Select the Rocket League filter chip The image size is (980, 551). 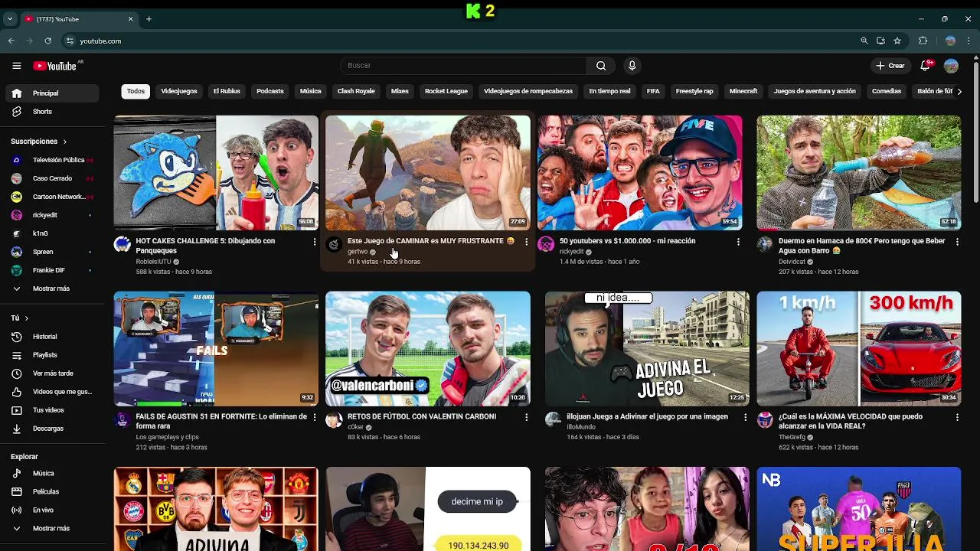pyautogui.click(x=446, y=91)
